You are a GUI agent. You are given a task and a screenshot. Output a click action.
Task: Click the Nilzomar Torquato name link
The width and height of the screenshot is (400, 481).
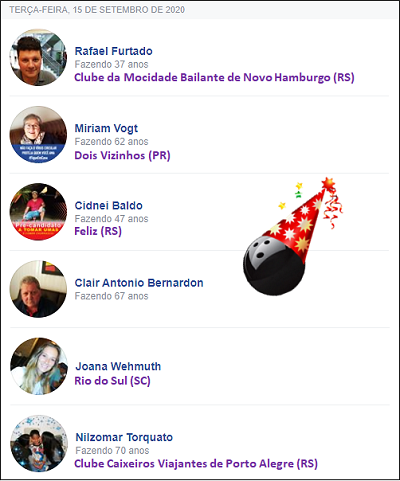click(x=124, y=437)
